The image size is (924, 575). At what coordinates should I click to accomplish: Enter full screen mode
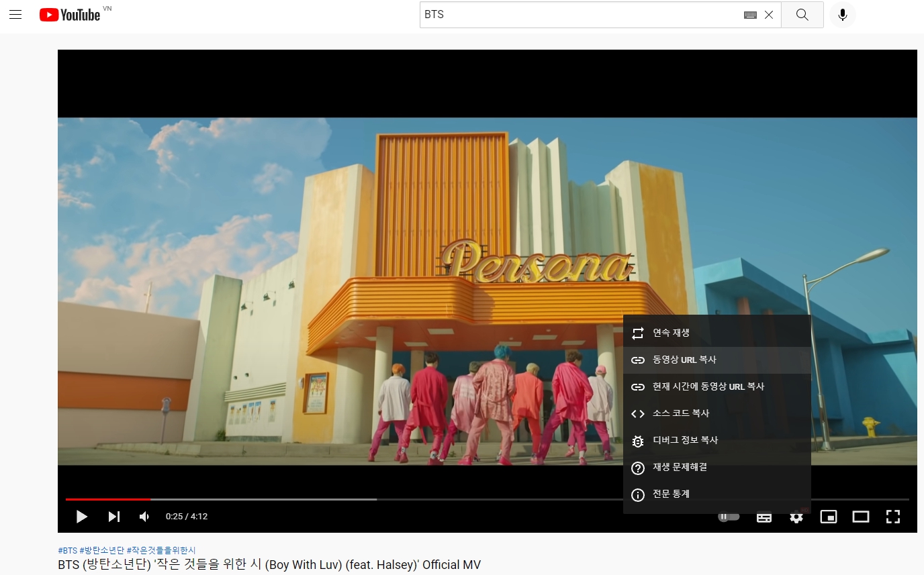[x=892, y=517]
